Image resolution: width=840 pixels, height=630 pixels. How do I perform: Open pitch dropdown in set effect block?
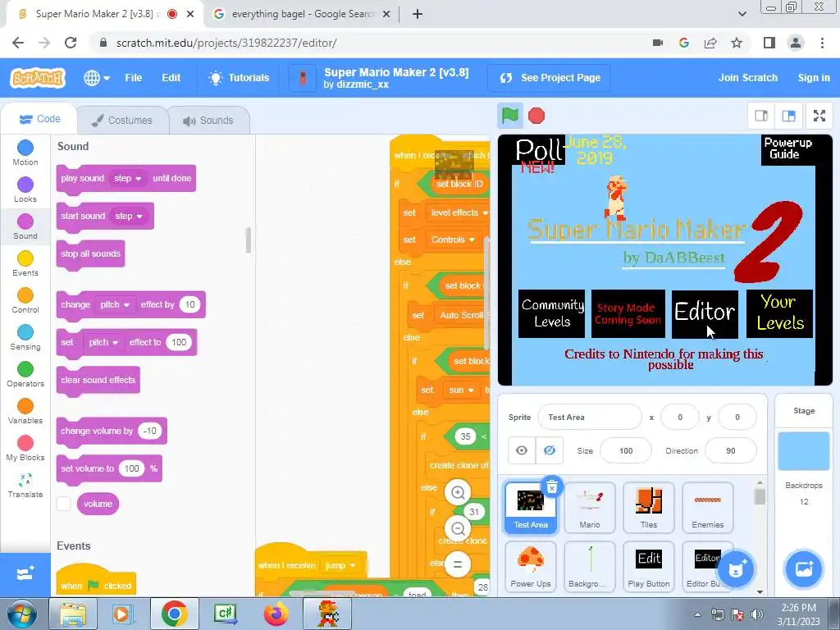103,342
